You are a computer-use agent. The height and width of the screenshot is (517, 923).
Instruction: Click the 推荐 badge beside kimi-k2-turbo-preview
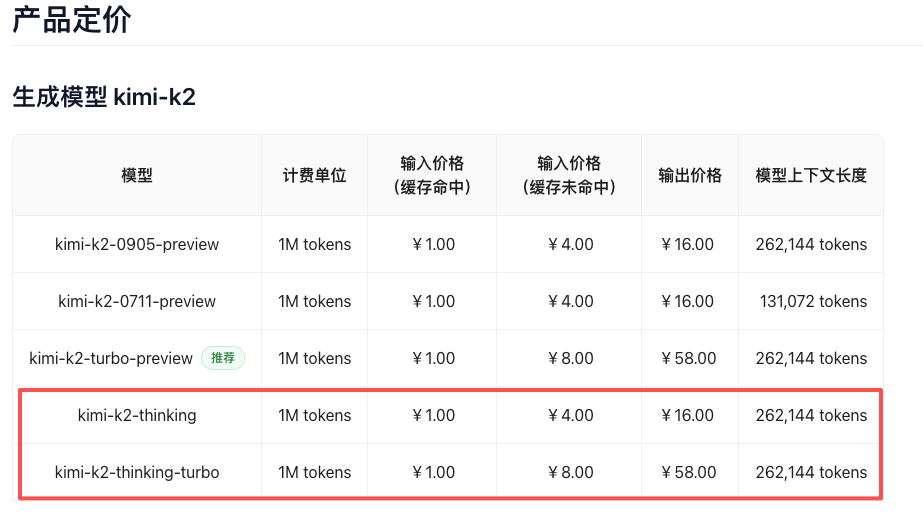pyautogui.click(x=223, y=358)
